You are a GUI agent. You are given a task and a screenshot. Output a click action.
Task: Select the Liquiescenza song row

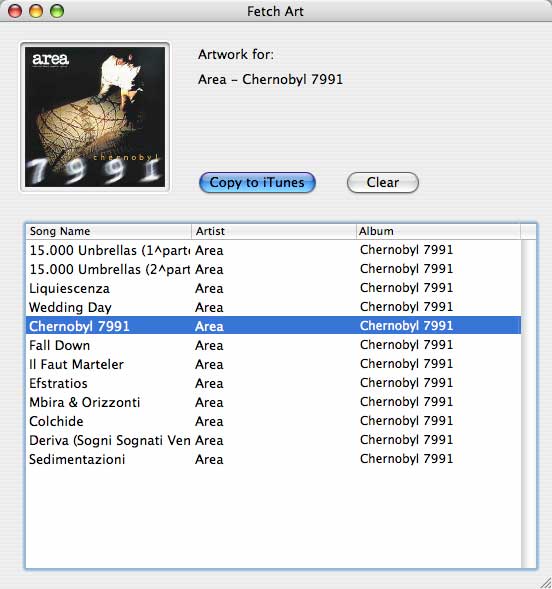273,288
